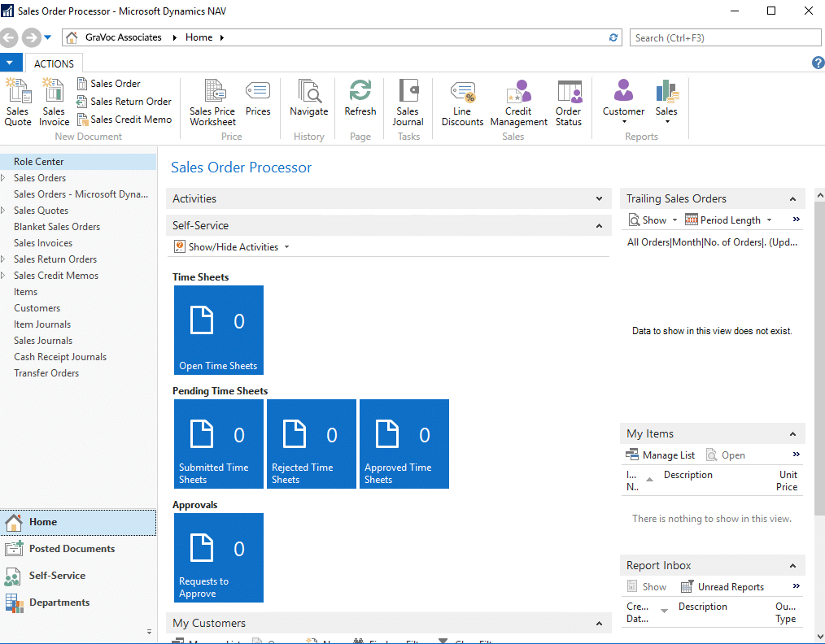
Task: Switch to Self-Service menu button
Action: tap(78, 576)
